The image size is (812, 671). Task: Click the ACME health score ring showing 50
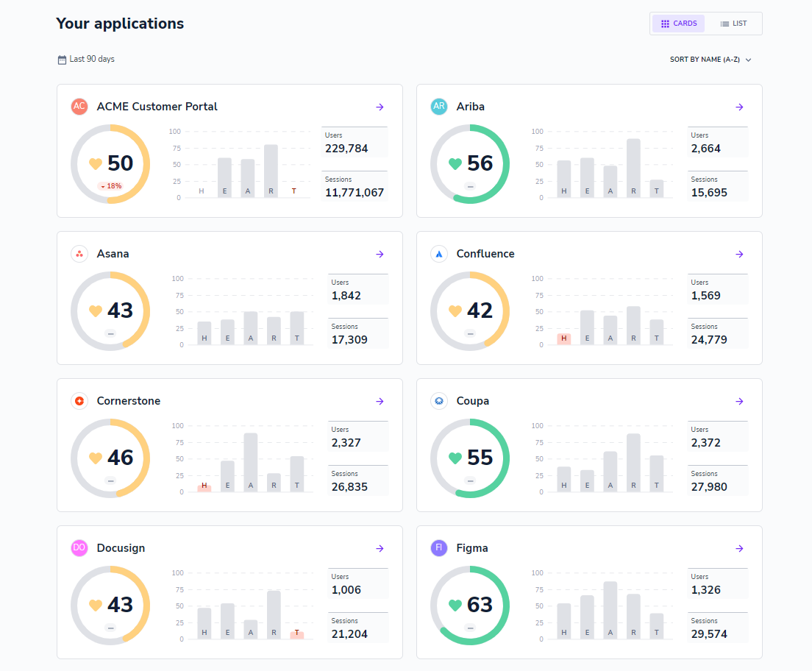[110, 164]
